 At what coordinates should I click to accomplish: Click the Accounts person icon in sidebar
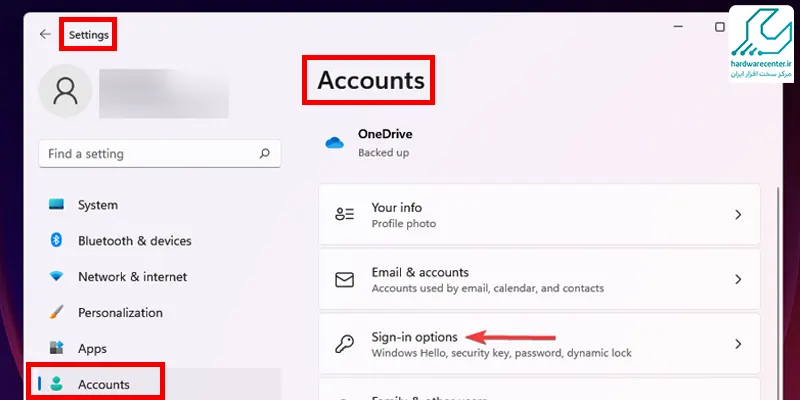(57, 384)
